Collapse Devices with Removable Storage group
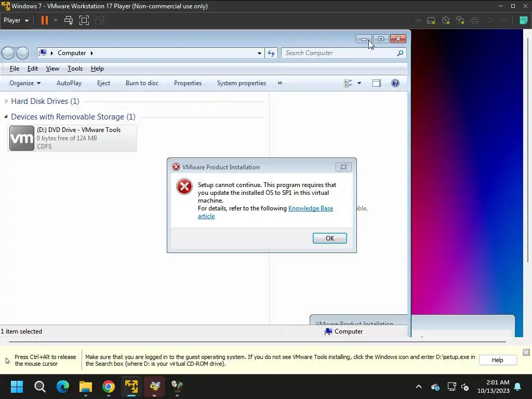The image size is (532, 399). tap(6, 116)
